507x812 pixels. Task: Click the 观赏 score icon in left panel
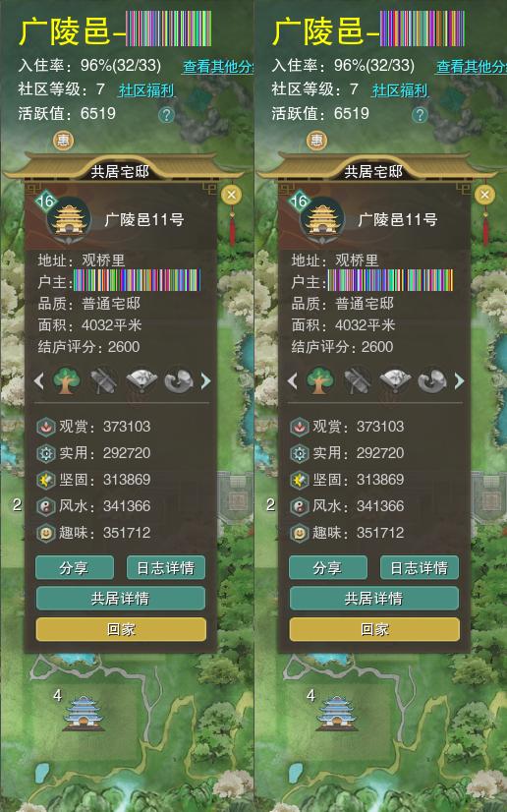click(x=46, y=427)
